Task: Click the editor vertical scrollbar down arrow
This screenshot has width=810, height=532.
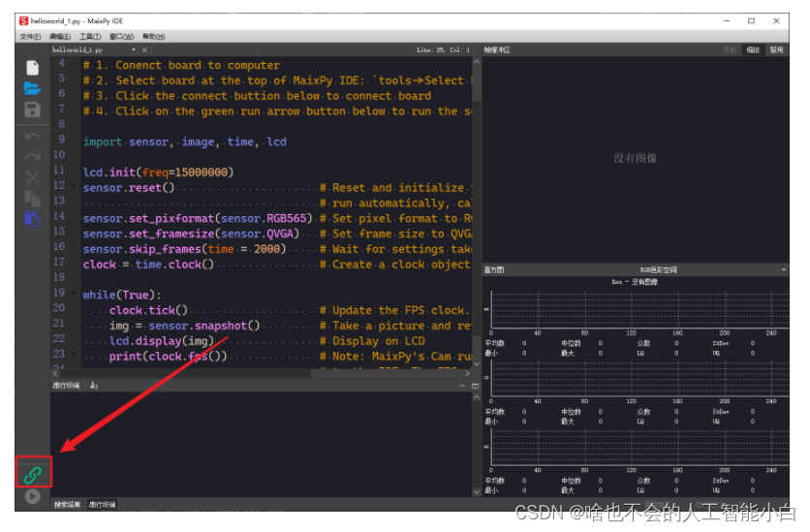Action: click(477, 364)
